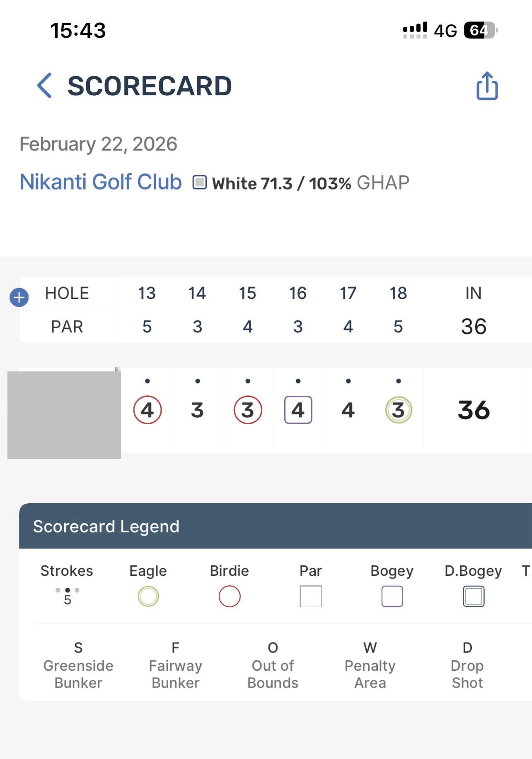Select the circled birdie 3 on hole 15
The image size is (532, 759).
coord(248,410)
